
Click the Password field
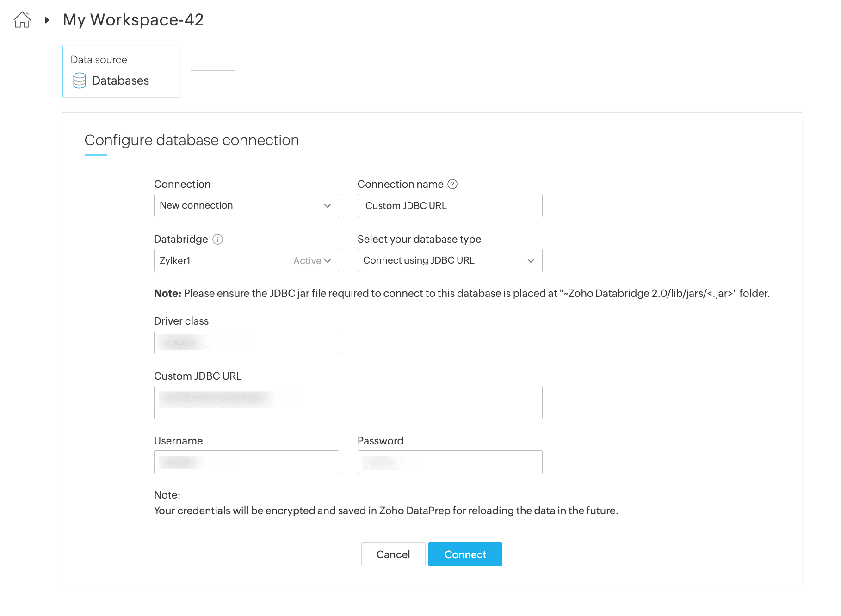click(x=450, y=462)
